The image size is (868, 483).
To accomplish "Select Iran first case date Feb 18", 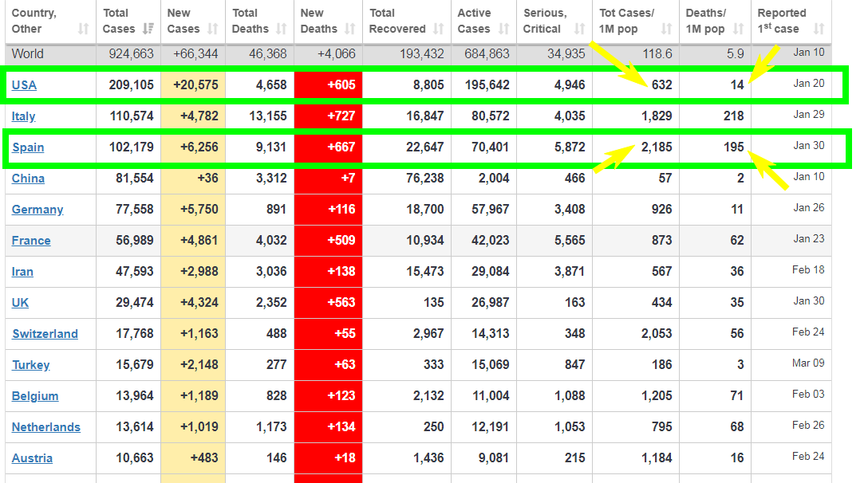I will pyautogui.click(x=808, y=270).
